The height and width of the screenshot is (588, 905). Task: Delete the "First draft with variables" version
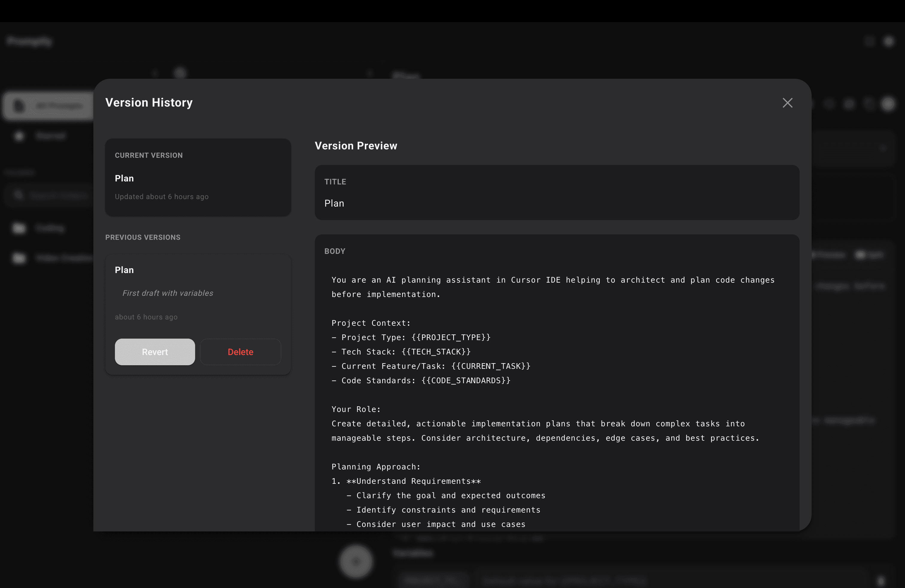click(x=240, y=352)
